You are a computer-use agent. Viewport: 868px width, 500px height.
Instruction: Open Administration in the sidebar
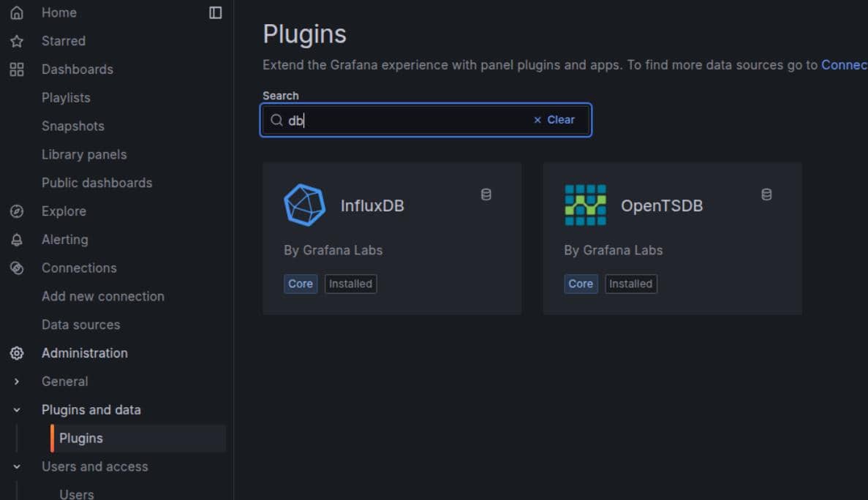click(85, 353)
